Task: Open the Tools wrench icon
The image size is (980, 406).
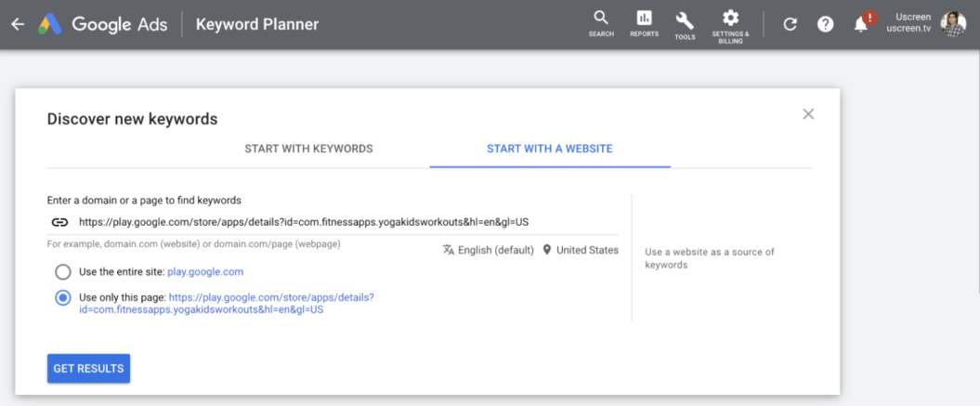Action: click(685, 25)
